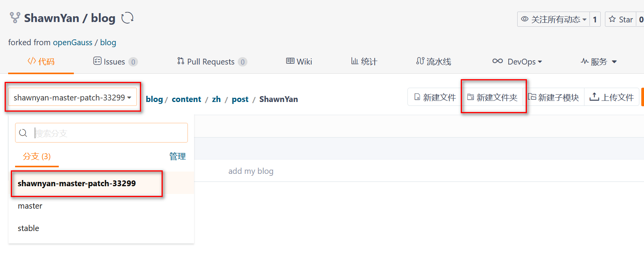The width and height of the screenshot is (644, 260).
Task: Click the 管理 manage branches link
Action: pyautogui.click(x=177, y=156)
